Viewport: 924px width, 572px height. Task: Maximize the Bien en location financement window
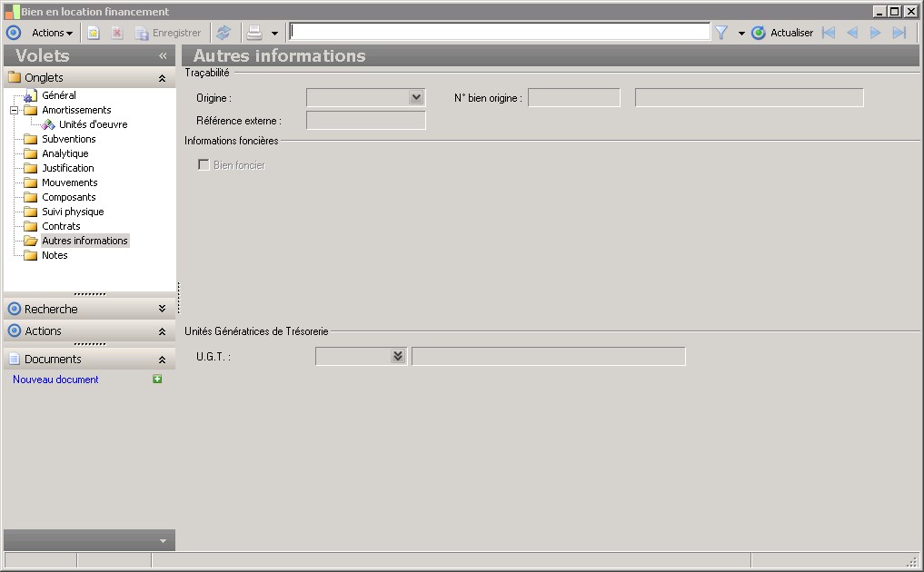pyautogui.click(x=895, y=11)
